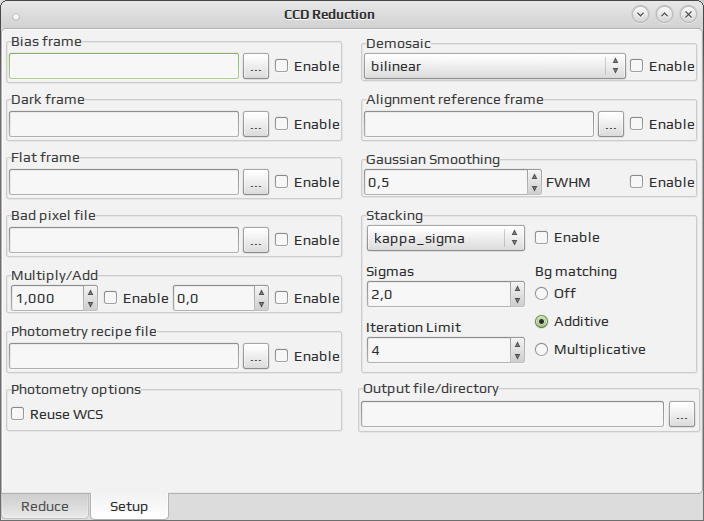
Task: Select Off for Bg matching
Action: (541, 294)
